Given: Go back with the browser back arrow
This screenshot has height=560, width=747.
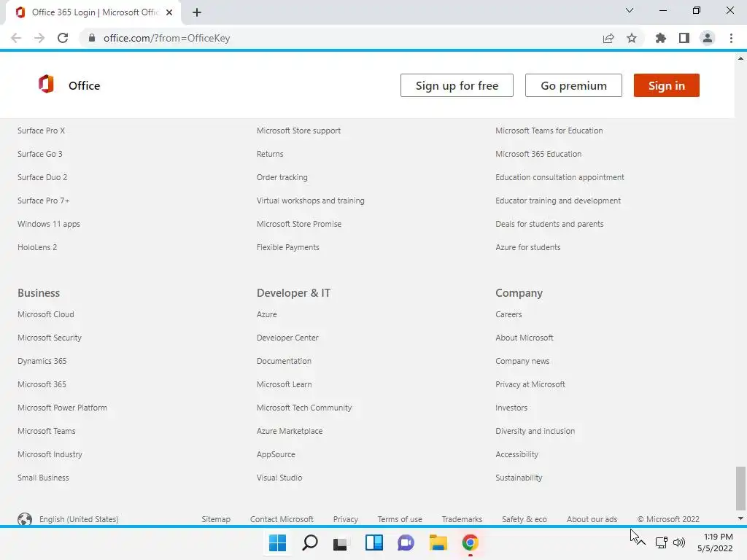Looking at the screenshot, I should coord(16,38).
